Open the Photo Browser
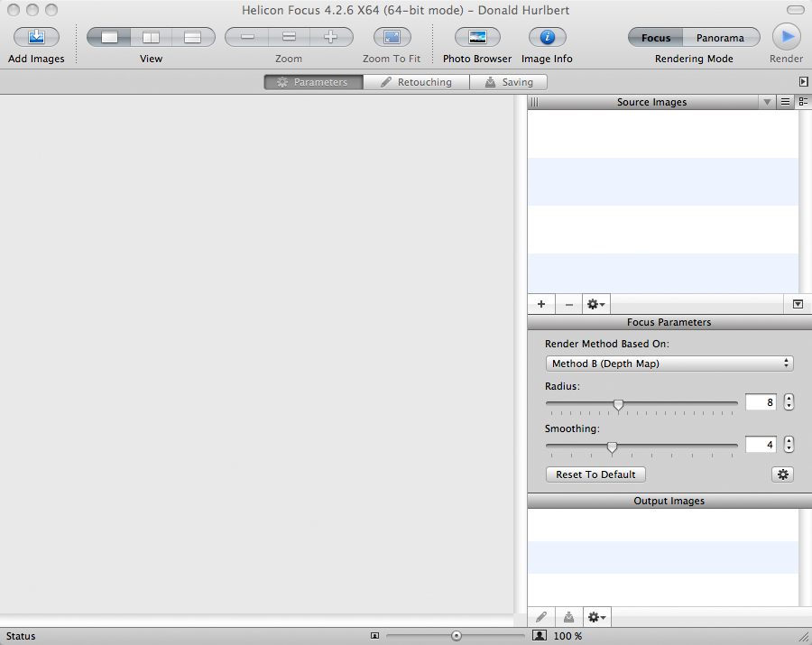This screenshot has height=645, width=812. tap(477, 37)
